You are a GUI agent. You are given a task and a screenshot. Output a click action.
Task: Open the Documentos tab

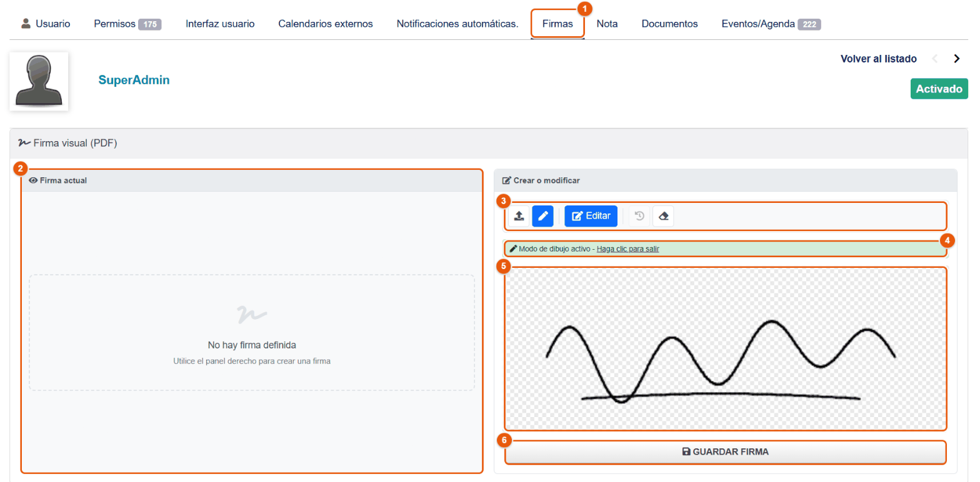[x=669, y=24]
